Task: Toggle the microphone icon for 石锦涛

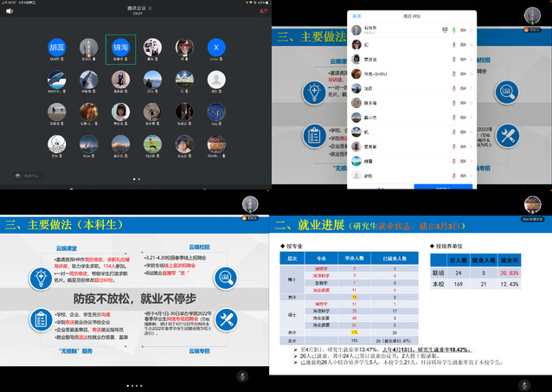Action: (x=453, y=29)
